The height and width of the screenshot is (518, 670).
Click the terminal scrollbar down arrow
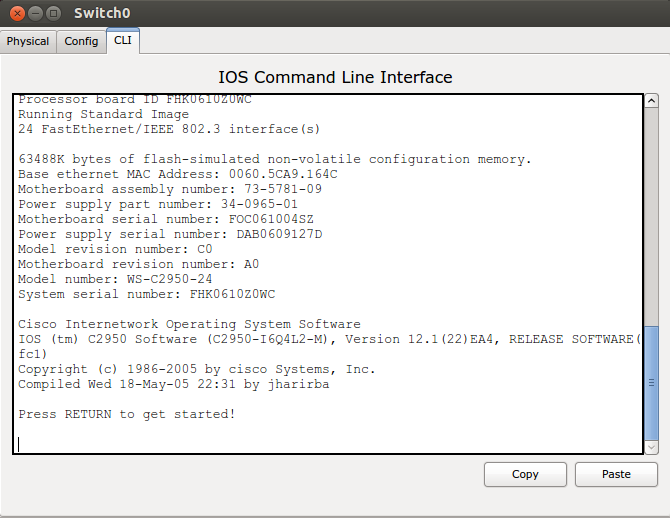(x=651, y=446)
